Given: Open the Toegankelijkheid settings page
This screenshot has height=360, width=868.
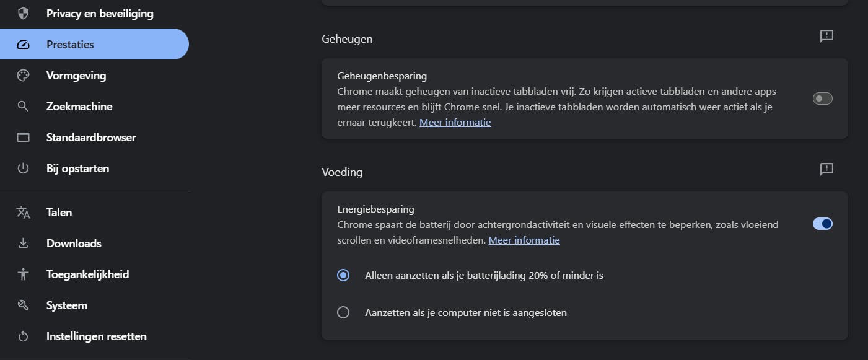Looking at the screenshot, I should tap(87, 274).
